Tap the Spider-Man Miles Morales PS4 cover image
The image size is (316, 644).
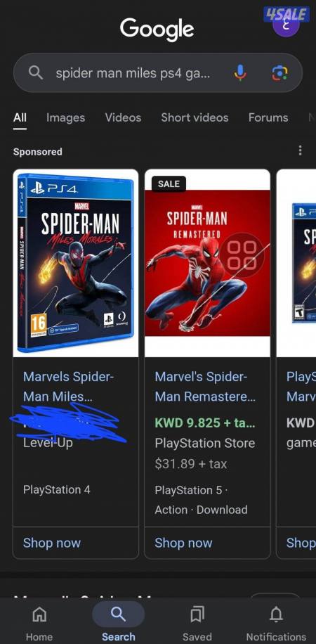click(76, 263)
